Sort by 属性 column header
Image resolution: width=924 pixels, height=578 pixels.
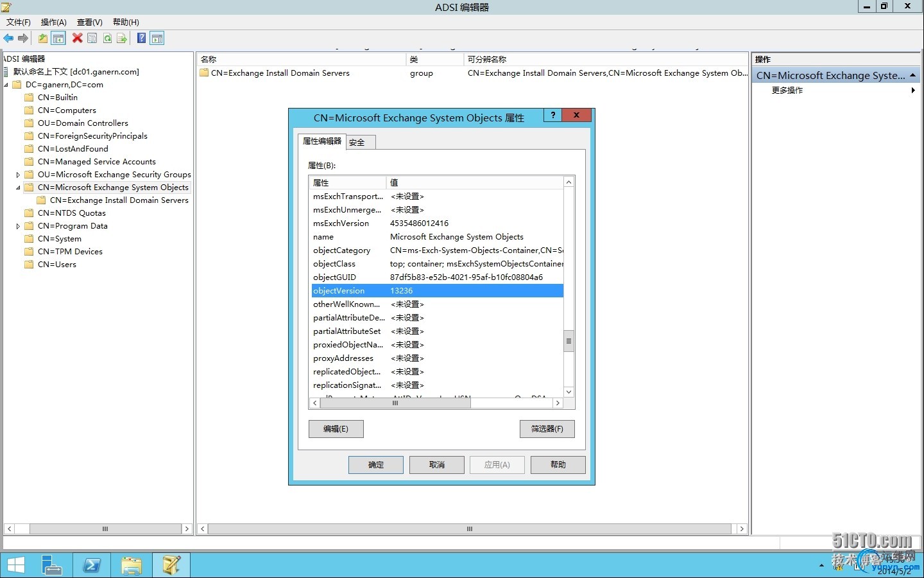(x=348, y=182)
